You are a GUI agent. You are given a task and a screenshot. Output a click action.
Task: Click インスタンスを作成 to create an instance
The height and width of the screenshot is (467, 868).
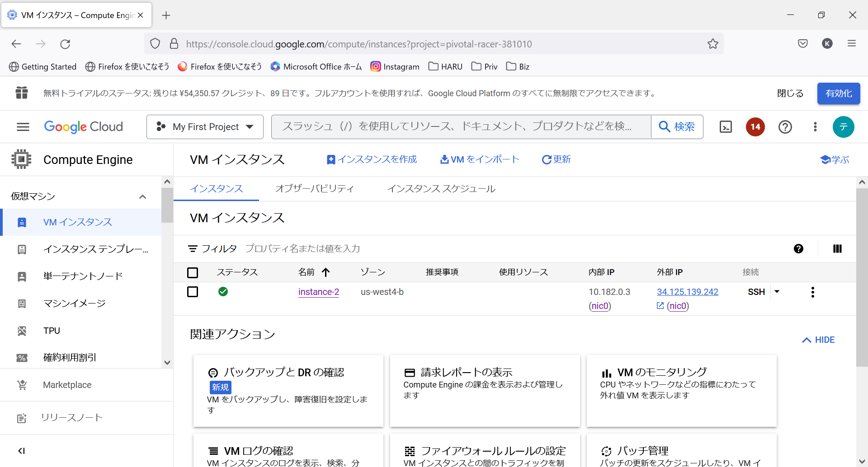coord(372,159)
